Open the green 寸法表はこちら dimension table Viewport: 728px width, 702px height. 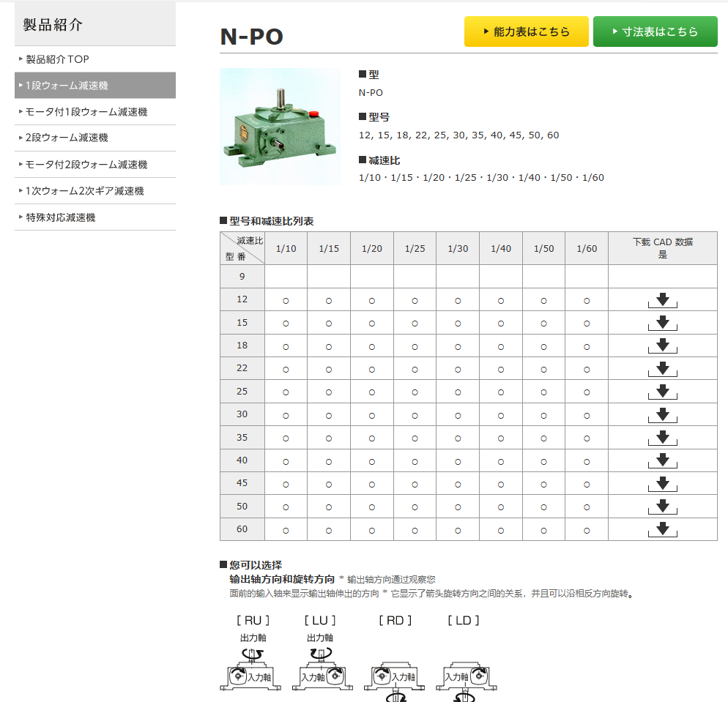point(655,31)
